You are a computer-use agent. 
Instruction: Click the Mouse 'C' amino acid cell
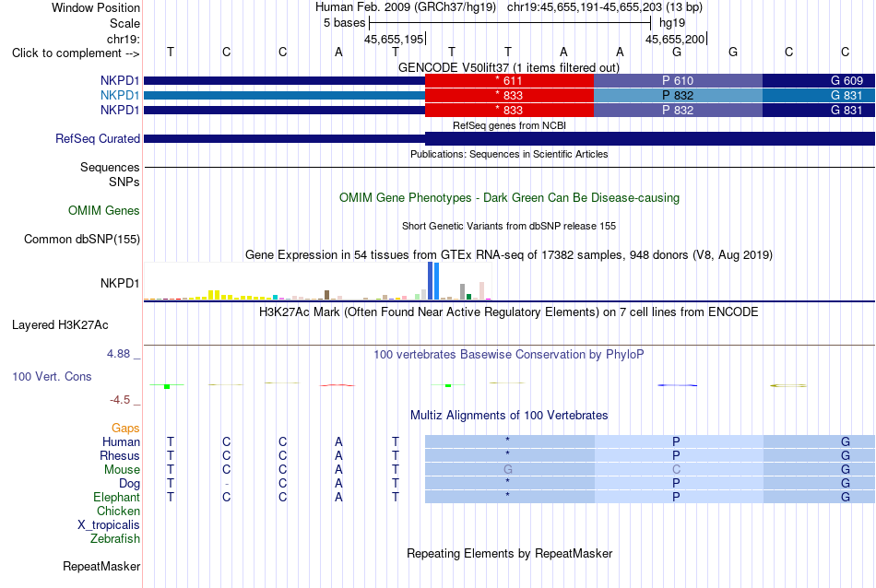coord(676,470)
